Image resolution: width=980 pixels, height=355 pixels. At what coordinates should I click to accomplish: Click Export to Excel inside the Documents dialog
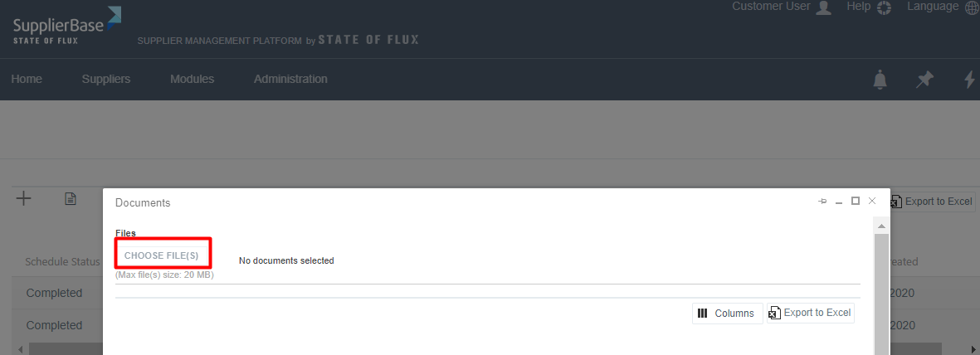coord(811,313)
